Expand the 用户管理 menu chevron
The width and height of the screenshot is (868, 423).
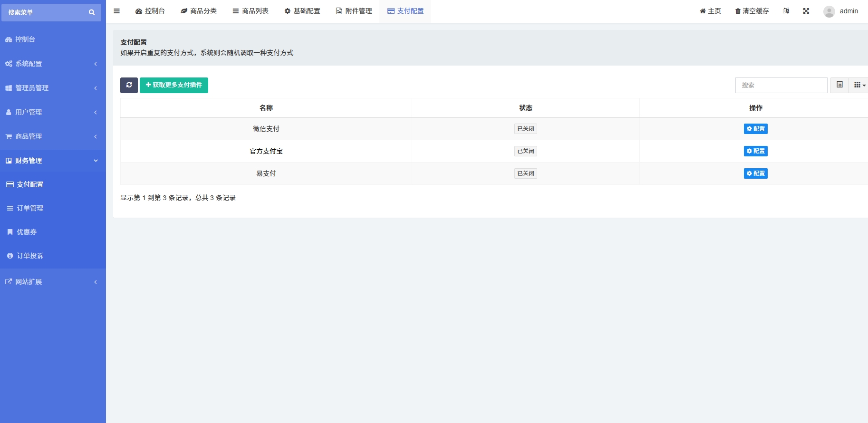96,112
